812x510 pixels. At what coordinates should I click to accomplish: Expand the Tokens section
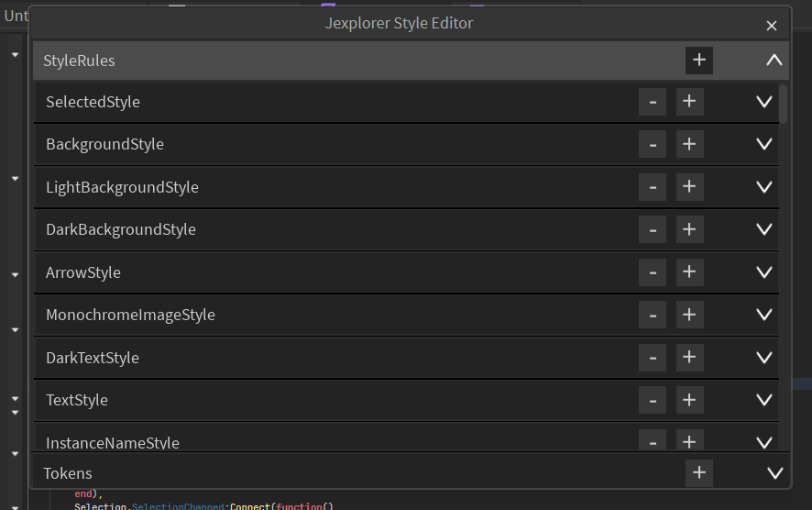(x=774, y=472)
